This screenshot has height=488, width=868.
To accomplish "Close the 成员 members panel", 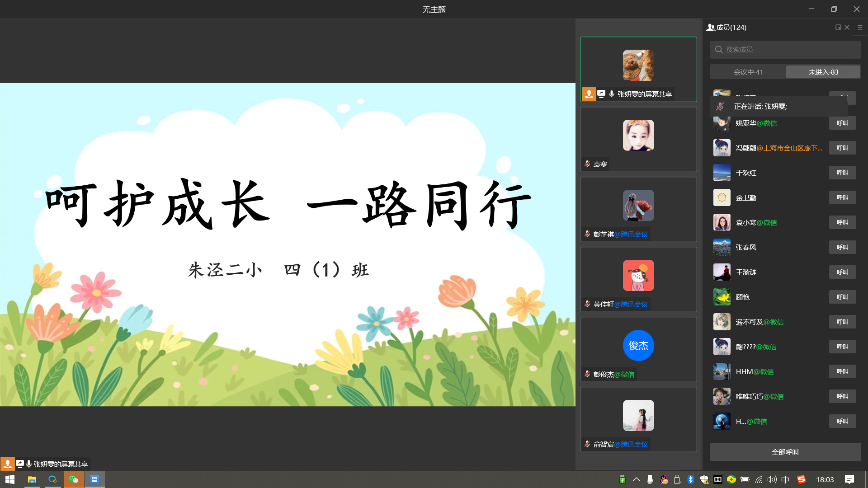I will point(847,28).
